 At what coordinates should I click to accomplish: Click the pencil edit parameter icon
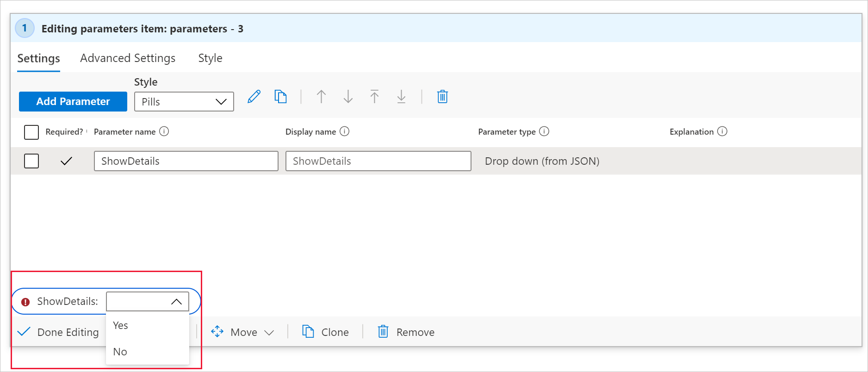[x=254, y=97]
